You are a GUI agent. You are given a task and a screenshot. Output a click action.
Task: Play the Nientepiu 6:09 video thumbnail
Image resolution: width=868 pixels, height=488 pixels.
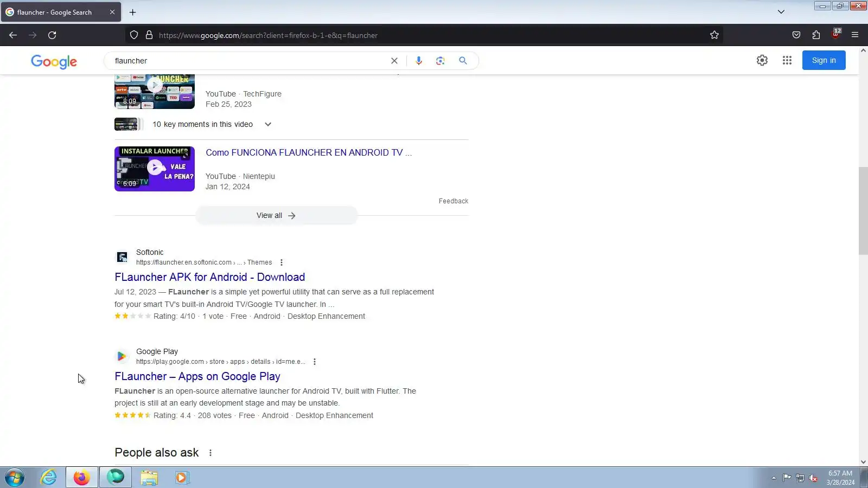click(155, 169)
